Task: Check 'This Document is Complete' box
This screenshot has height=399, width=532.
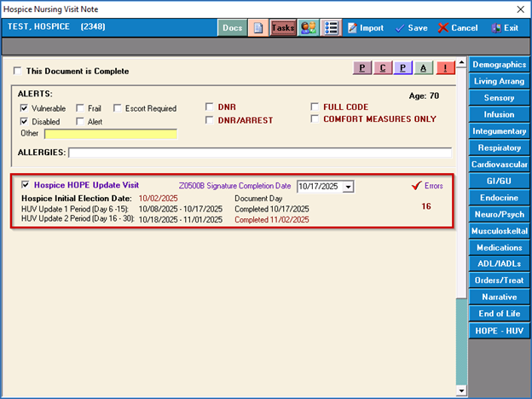Action: pyautogui.click(x=18, y=72)
